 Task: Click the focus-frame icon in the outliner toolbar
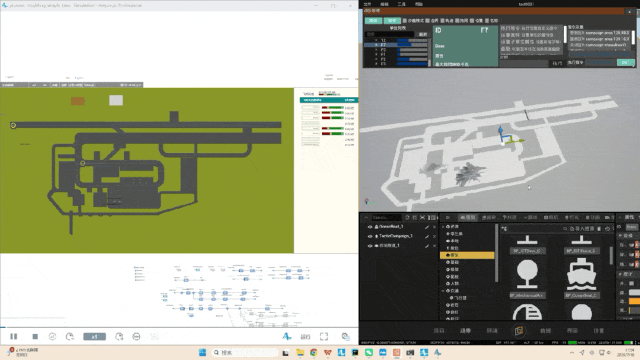click(x=422, y=218)
